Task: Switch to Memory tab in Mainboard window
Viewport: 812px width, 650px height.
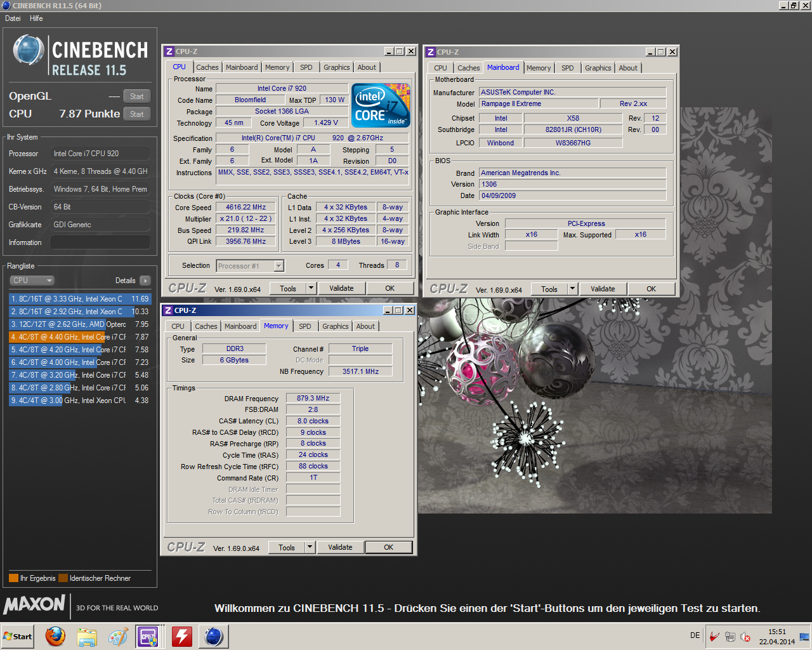Action: pos(539,68)
